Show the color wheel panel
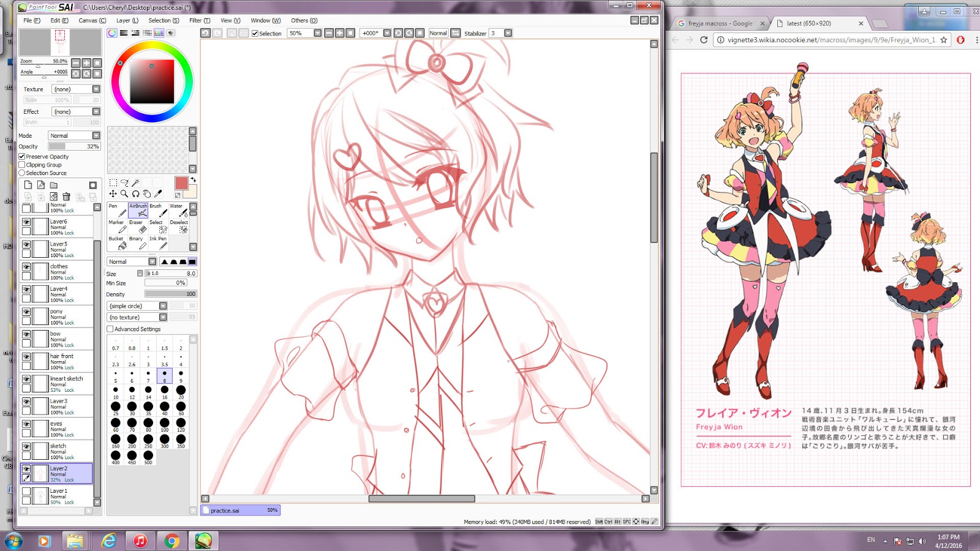The image size is (980, 551). 112,33
